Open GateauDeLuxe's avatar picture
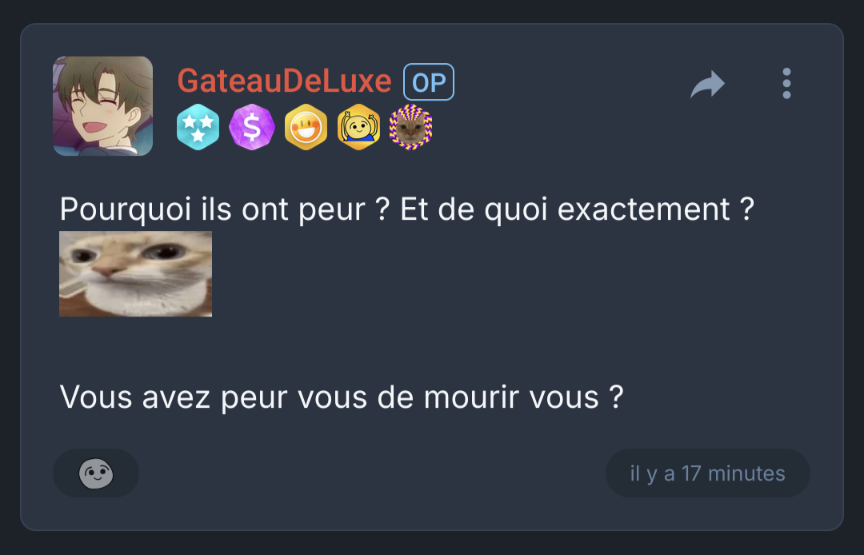Screen dimensions: 864x555 pyautogui.click(x=103, y=106)
